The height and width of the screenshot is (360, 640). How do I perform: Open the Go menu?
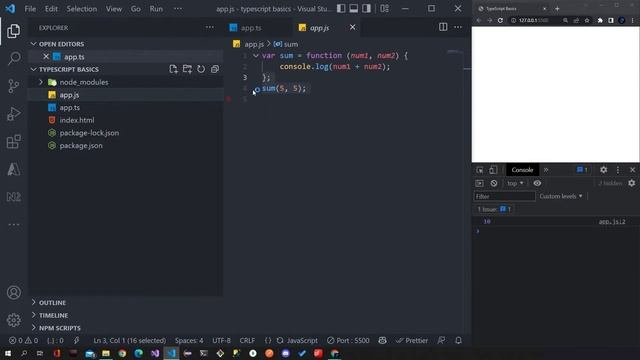136,9
